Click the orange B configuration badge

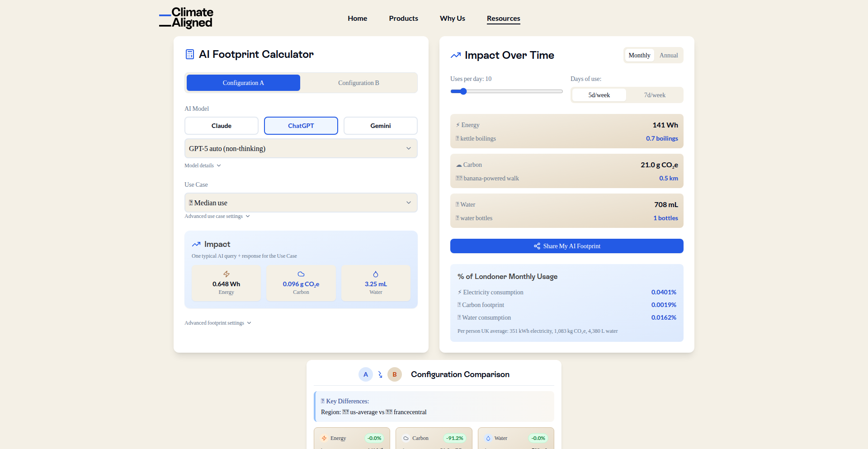[395, 374]
